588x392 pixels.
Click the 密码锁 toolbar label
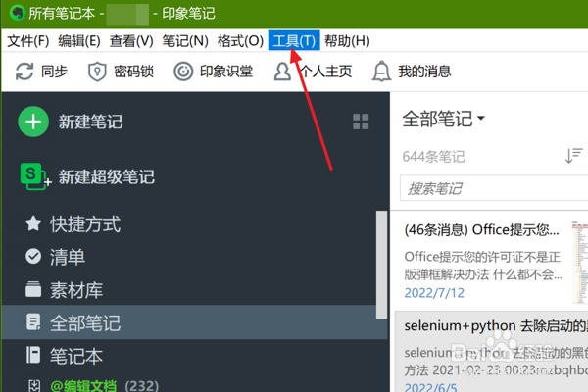point(134,72)
